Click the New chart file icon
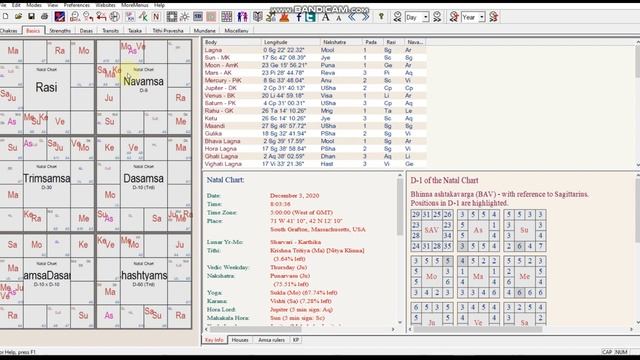The width and height of the screenshot is (640, 360). point(5,17)
